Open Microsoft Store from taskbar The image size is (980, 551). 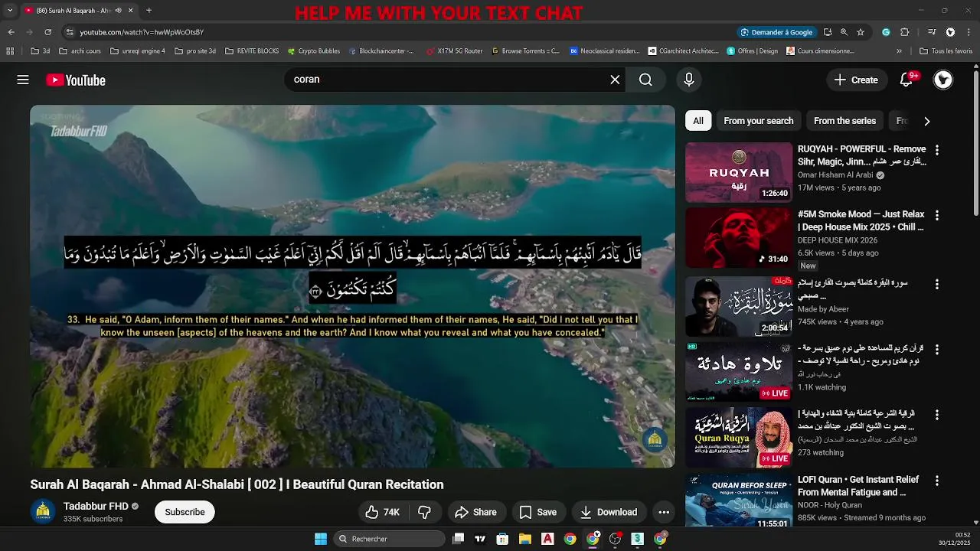click(502, 539)
